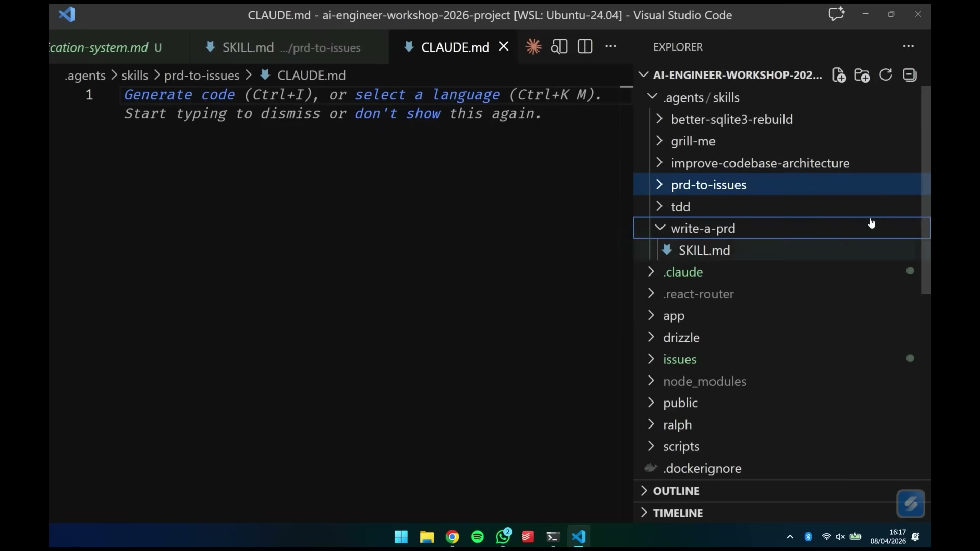Click the Bluetooth tray icon
980x551 pixels.
click(x=808, y=537)
